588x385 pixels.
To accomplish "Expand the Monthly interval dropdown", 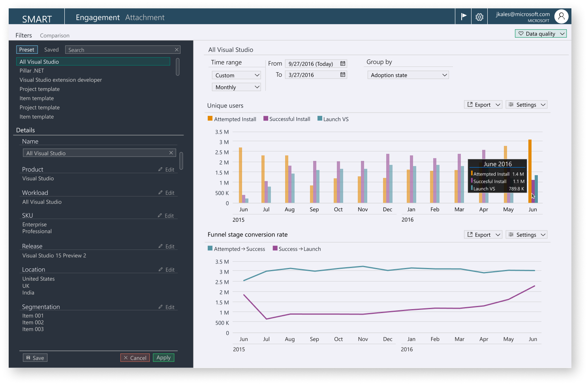I will click(x=237, y=87).
